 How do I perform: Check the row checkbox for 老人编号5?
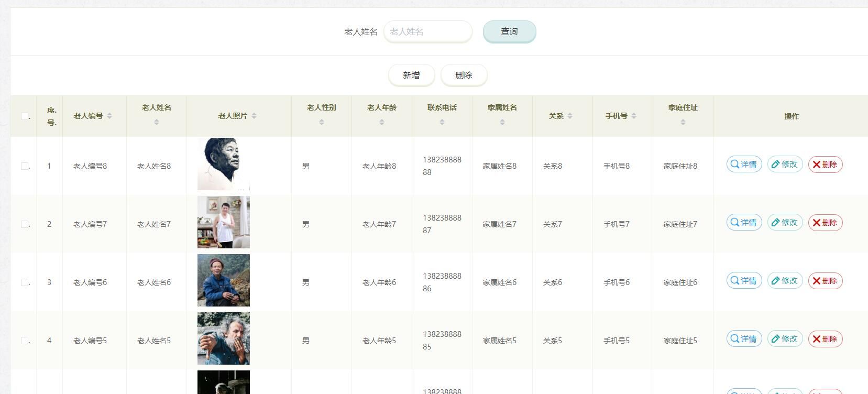25,341
